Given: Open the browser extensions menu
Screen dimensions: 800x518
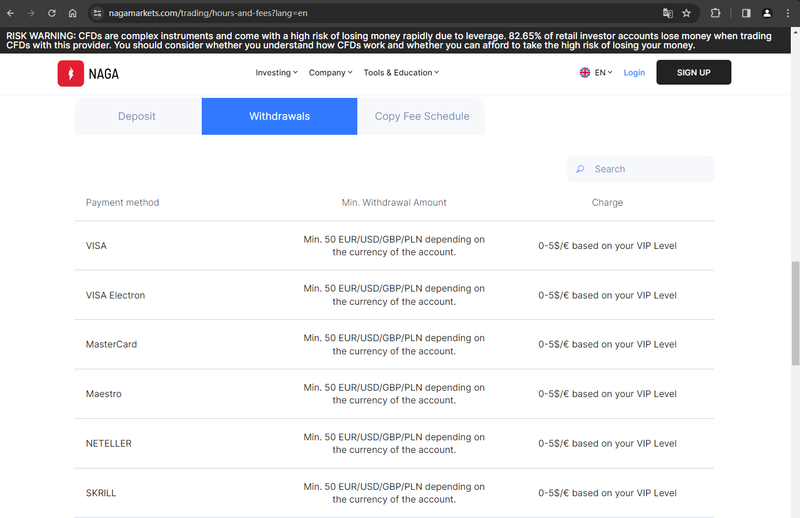Looking at the screenshot, I should pos(715,13).
